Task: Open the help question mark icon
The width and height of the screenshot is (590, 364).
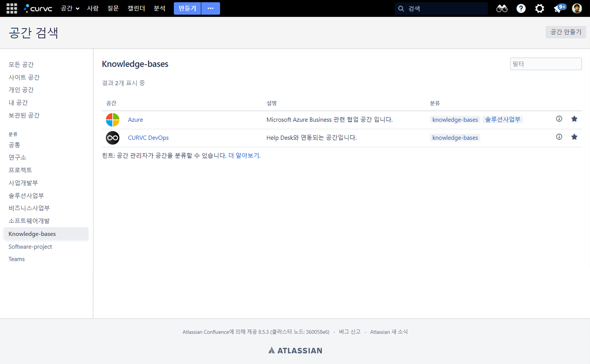Action: tap(521, 8)
